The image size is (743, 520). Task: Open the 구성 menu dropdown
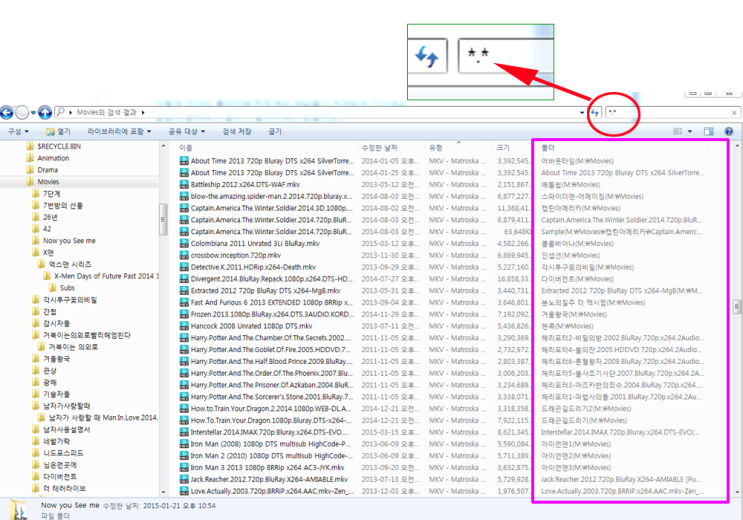pos(18,131)
